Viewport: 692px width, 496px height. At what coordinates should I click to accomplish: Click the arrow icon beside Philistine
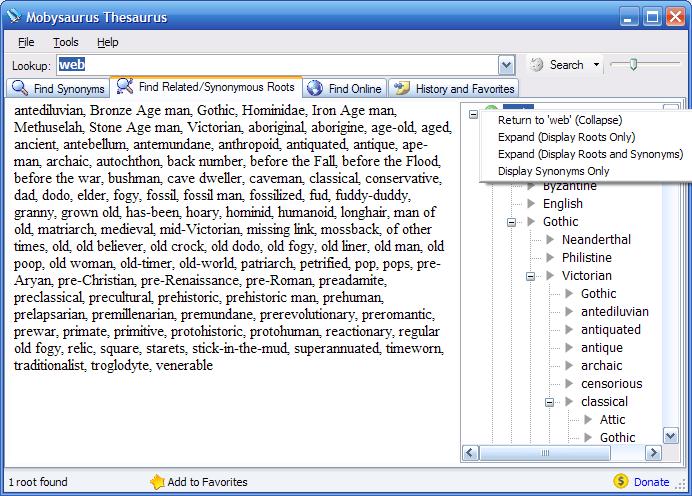[550, 258]
